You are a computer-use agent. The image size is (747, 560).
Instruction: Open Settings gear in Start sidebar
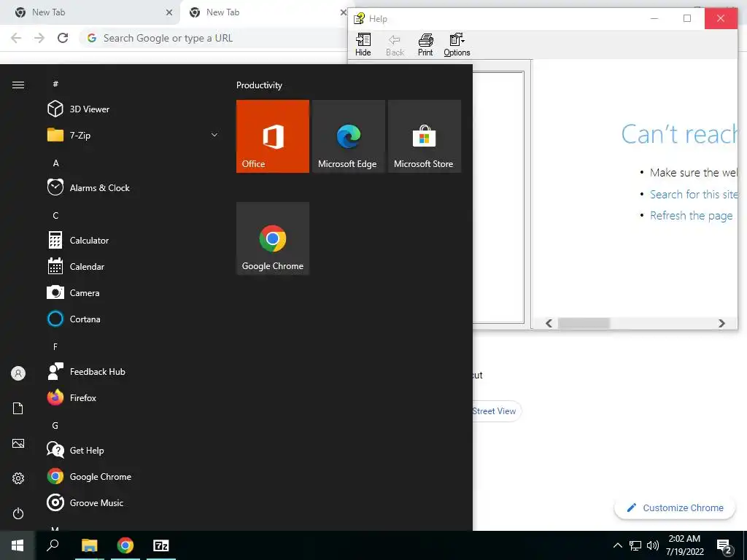tap(18, 478)
